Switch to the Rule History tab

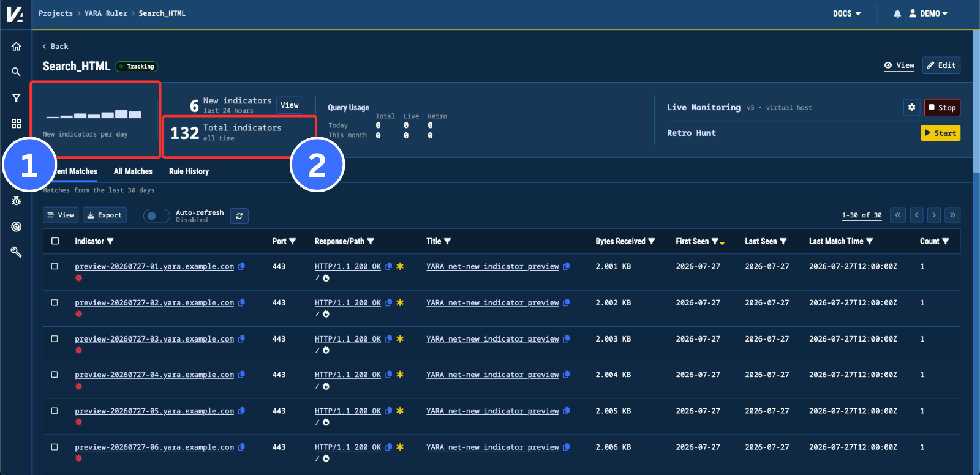point(189,171)
